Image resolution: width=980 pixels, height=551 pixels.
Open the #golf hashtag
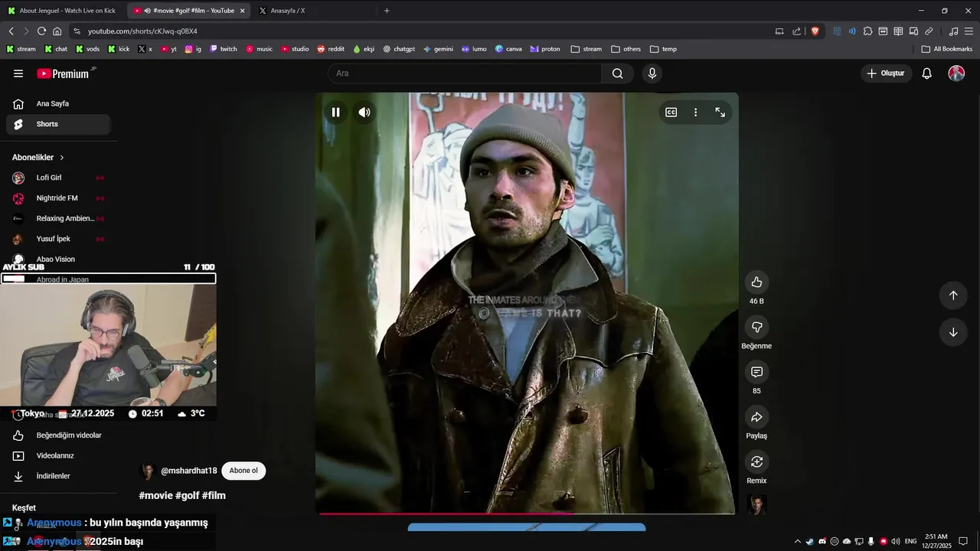[187, 496]
